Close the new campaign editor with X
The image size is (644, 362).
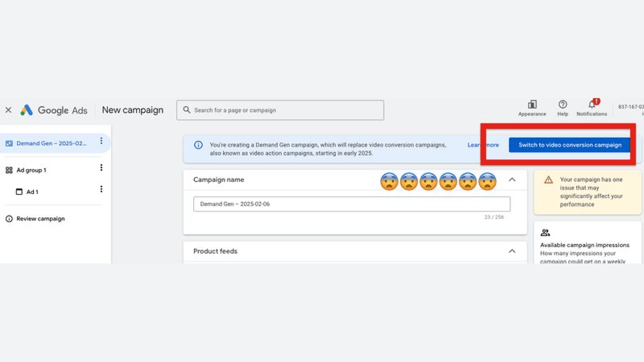pyautogui.click(x=8, y=110)
